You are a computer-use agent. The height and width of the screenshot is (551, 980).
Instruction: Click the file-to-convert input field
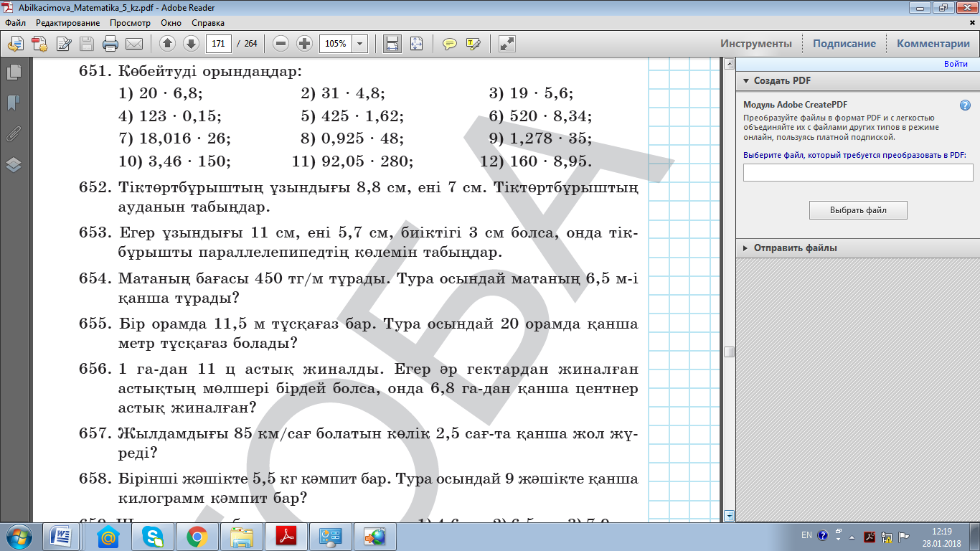click(858, 172)
